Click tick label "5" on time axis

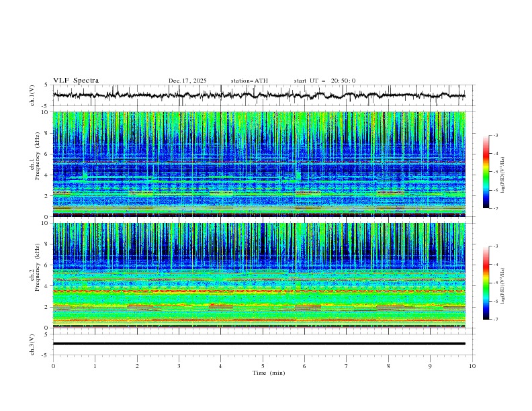[x=263, y=366]
